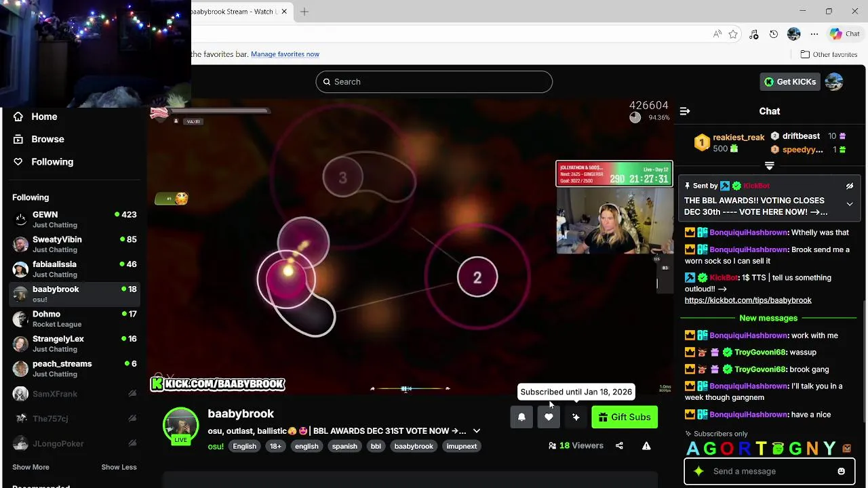The image size is (868, 488).
Task: Toggle stream notifications with the bell icon
Action: coord(521,417)
